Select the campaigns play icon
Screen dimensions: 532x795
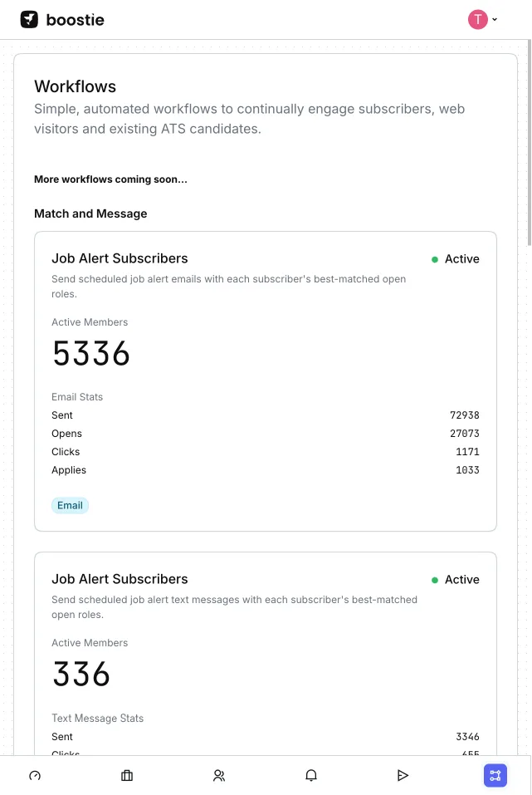pos(403,775)
